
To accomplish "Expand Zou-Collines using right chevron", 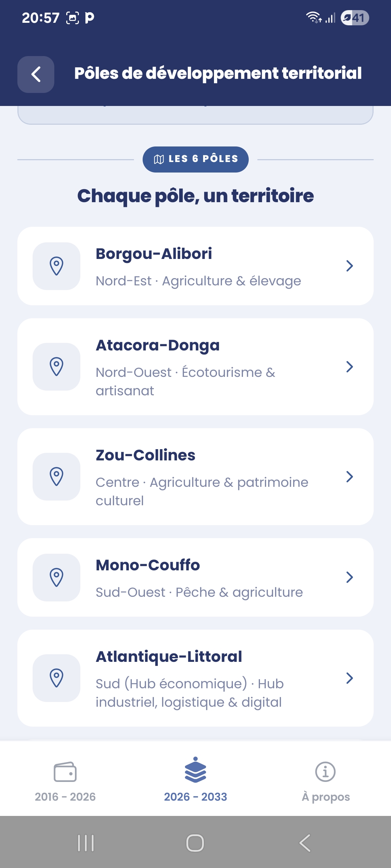I will (x=349, y=477).
